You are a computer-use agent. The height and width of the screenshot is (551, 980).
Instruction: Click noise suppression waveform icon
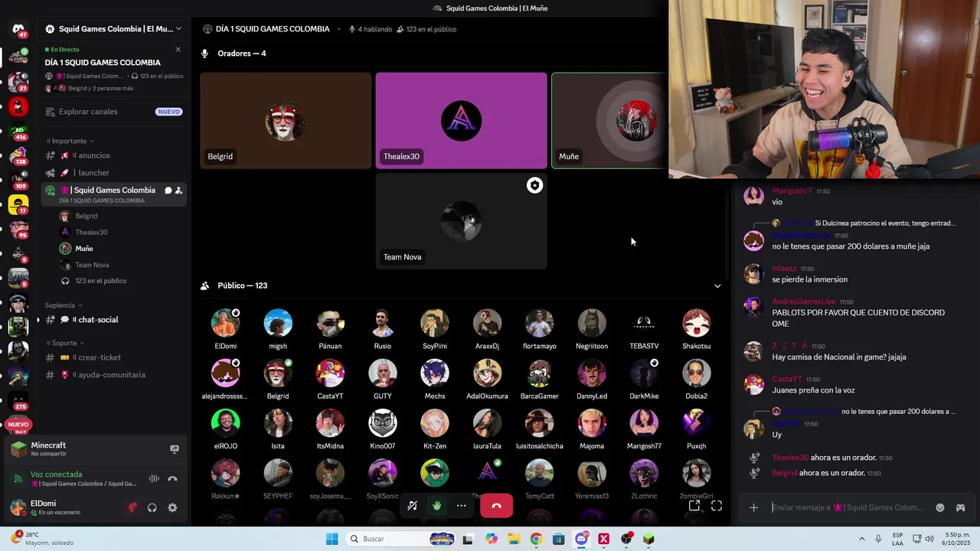154,479
